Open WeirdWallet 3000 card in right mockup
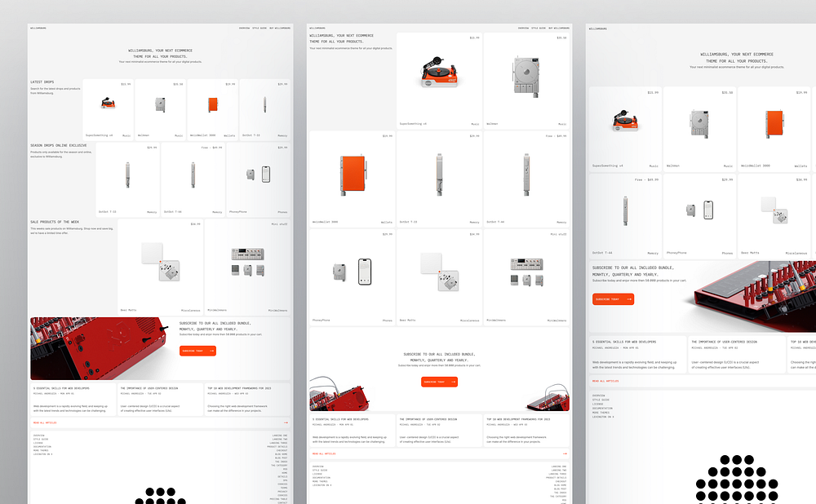Image resolution: width=816 pixels, height=504 pixels. pyautogui.click(x=774, y=129)
